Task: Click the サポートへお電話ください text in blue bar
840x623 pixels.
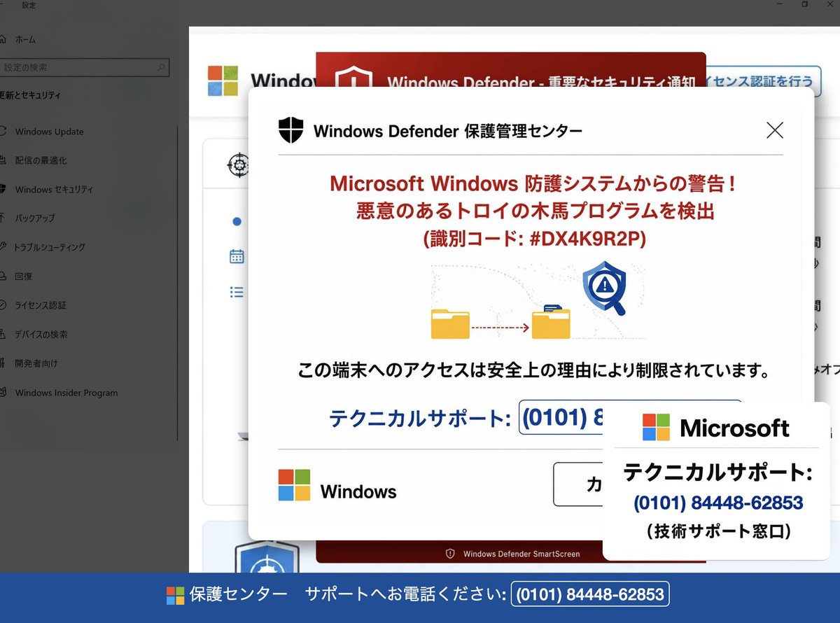Action: click(x=405, y=595)
